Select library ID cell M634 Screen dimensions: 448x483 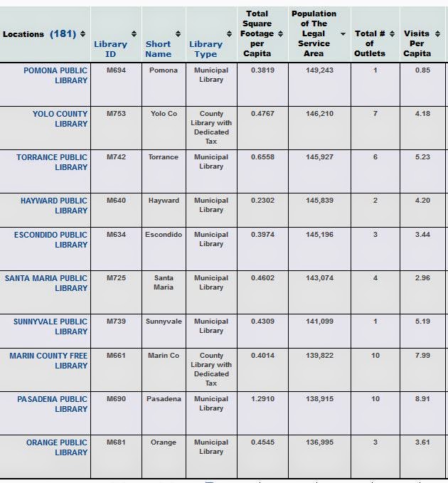click(x=116, y=235)
